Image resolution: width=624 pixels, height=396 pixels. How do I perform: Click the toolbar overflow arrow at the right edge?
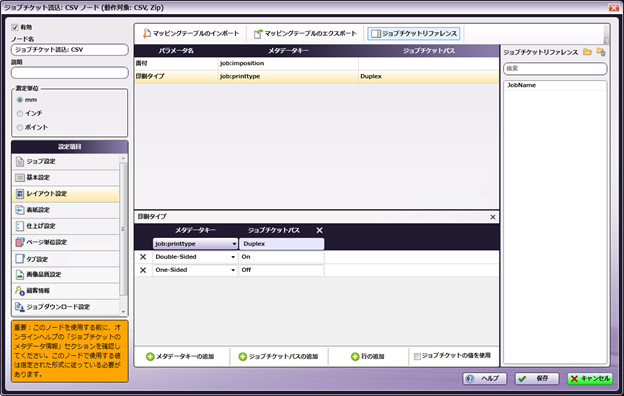point(606,40)
